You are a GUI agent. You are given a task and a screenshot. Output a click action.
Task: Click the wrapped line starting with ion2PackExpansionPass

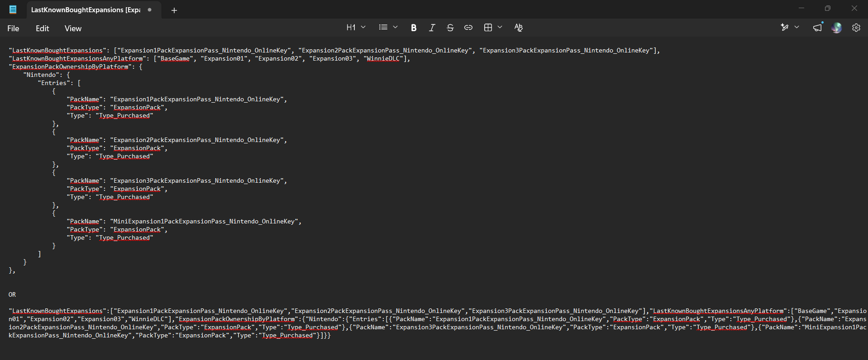437,327
